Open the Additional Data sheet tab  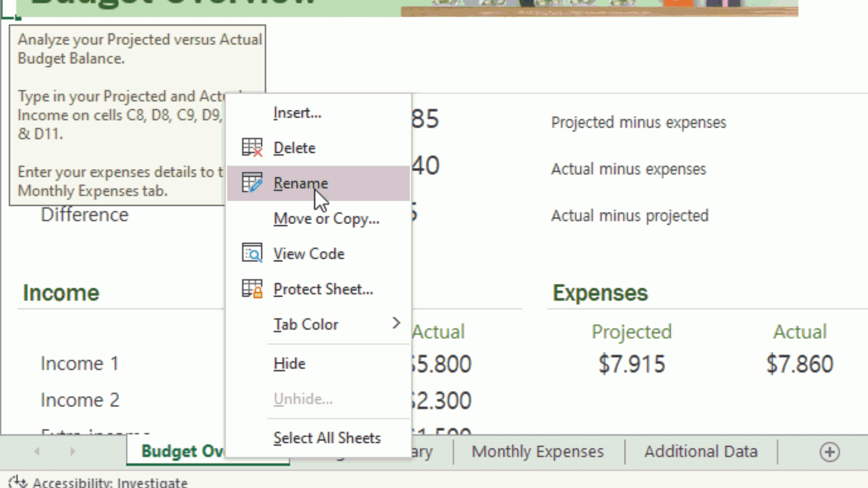pyautogui.click(x=701, y=451)
